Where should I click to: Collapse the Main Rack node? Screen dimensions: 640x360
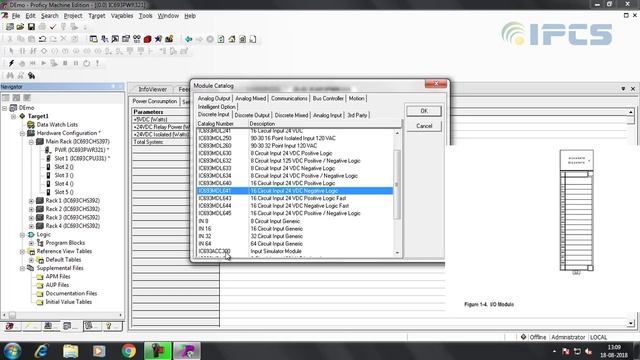coord(31,142)
